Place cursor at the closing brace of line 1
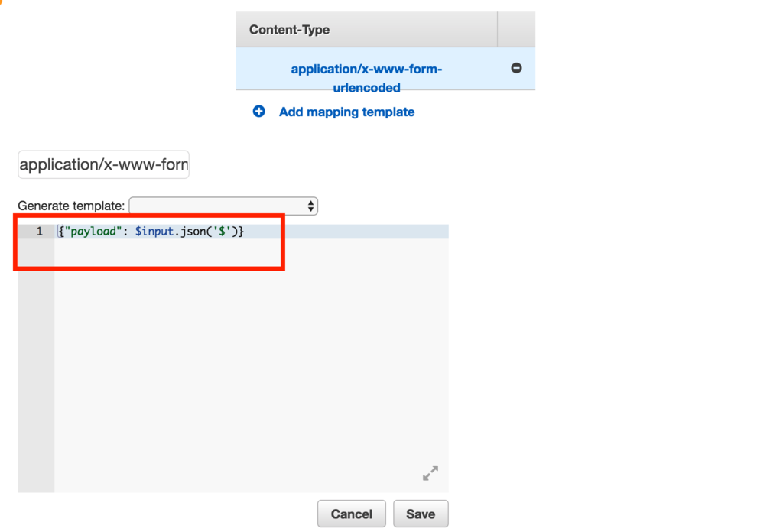 point(241,231)
